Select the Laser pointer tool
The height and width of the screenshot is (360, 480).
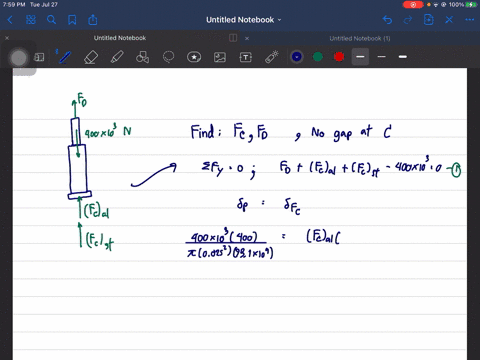click(x=272, y=57)
